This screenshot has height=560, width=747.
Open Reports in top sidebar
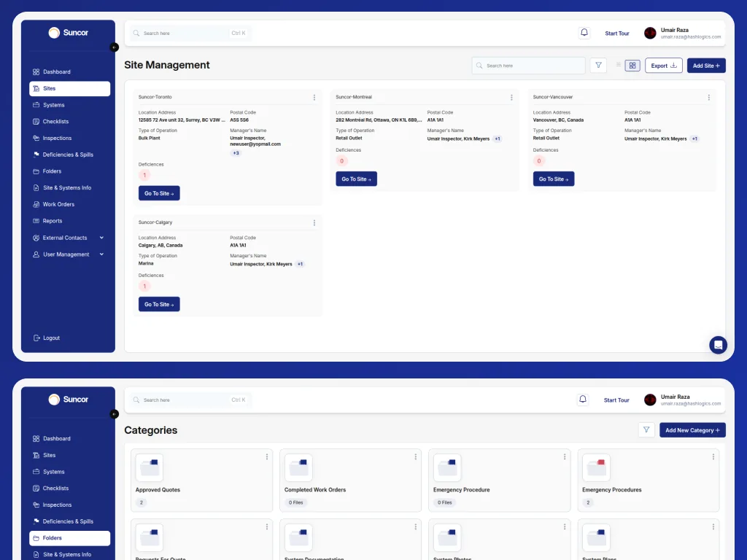pos(69,221)
